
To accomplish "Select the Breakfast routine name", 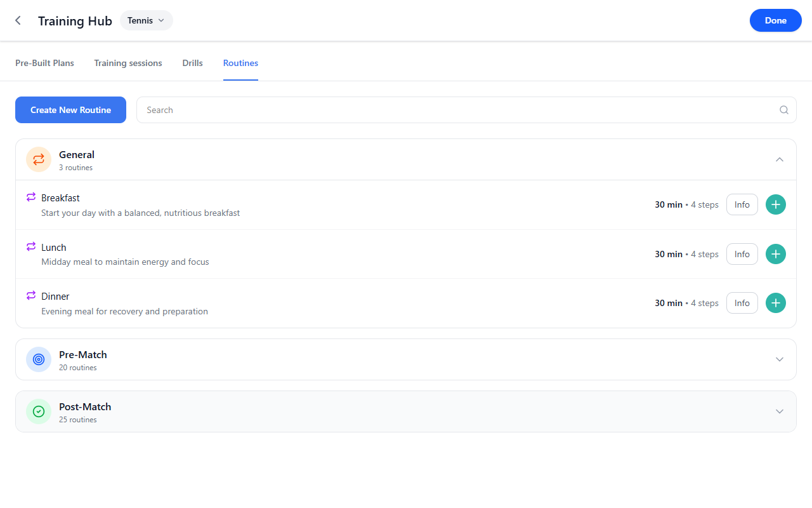I will 60,198.
